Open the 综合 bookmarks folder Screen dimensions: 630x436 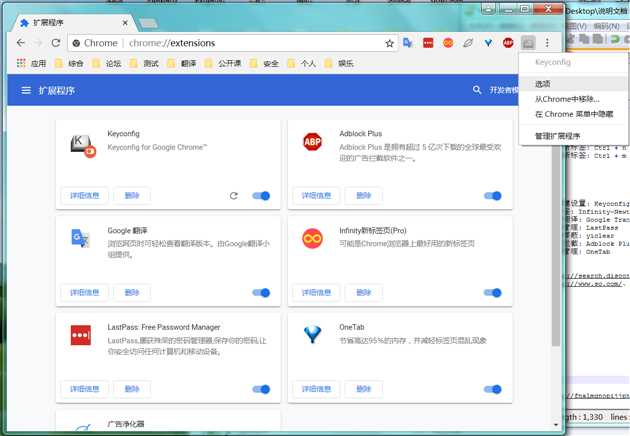point(69,63)
